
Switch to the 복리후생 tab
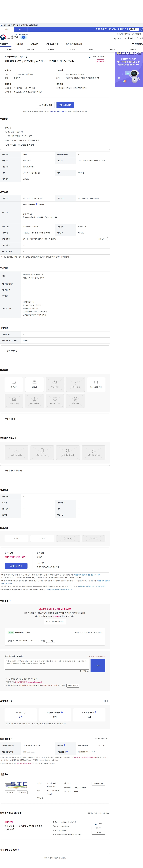[x=71, y=50]
